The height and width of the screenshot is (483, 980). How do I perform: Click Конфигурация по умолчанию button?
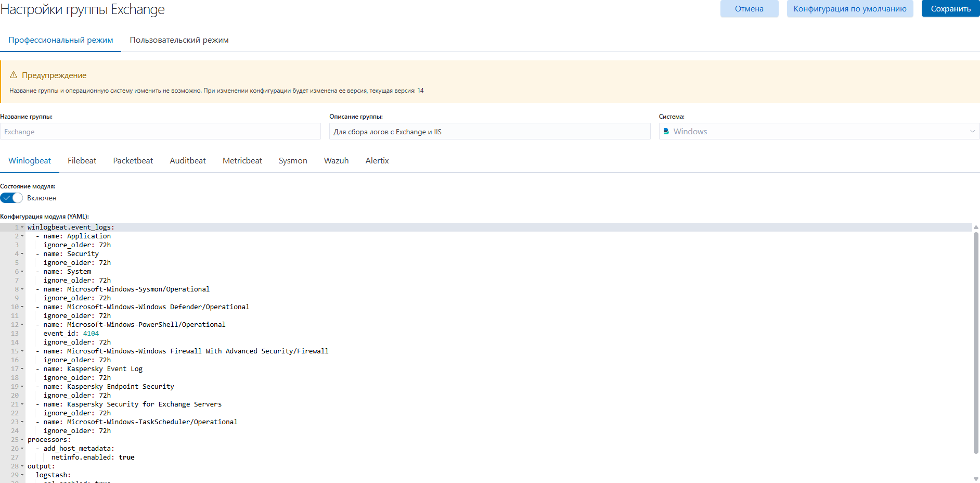click(850, 9)
